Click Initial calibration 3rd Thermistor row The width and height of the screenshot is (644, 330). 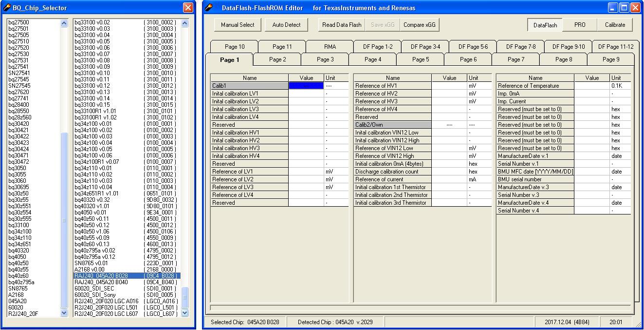coord(392,203)
